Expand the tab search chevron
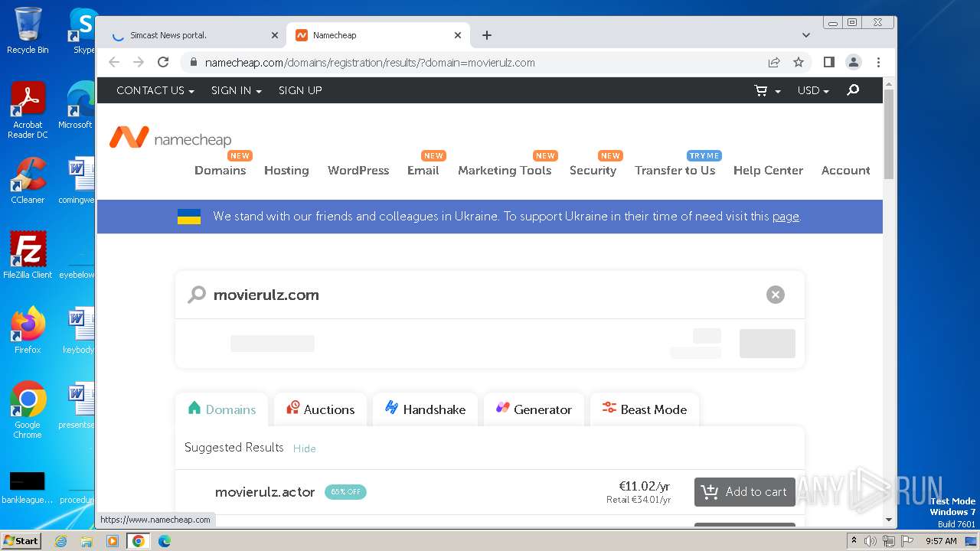The image size is (980, 551). point(806,35)
